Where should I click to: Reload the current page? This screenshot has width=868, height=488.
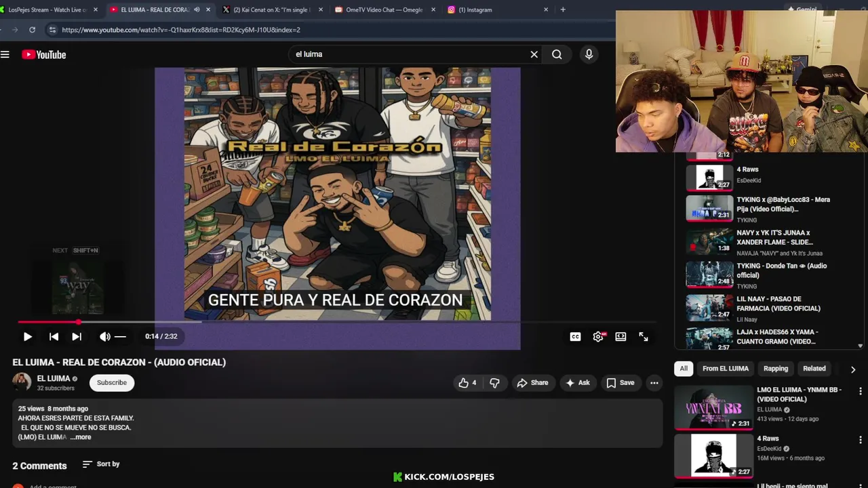click(x=32, y=30)
